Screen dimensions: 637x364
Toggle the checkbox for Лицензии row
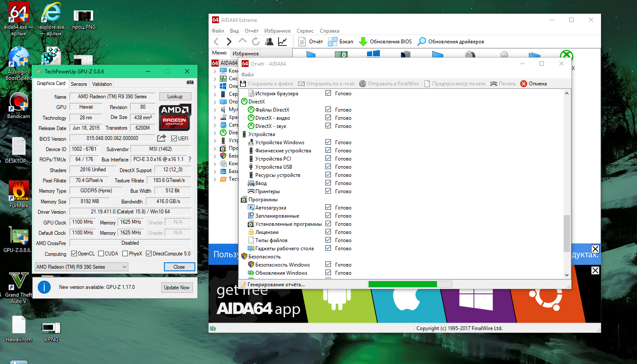tap(328, 232)
